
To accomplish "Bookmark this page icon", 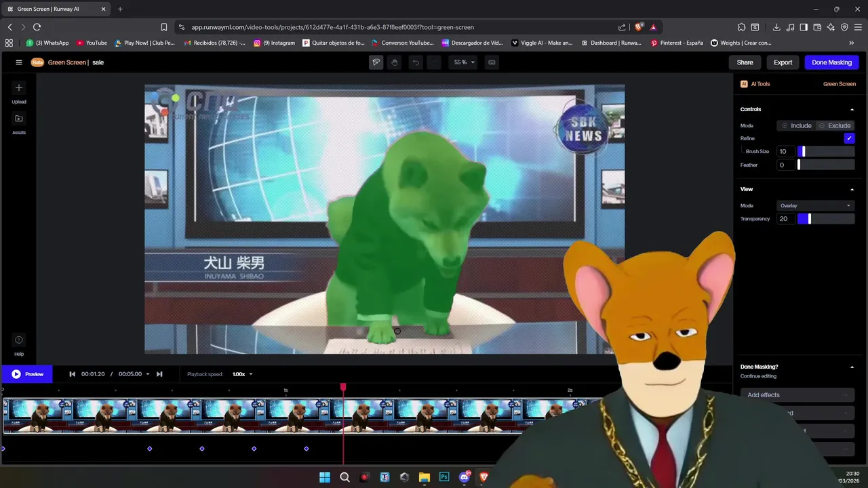I will 164,27.
